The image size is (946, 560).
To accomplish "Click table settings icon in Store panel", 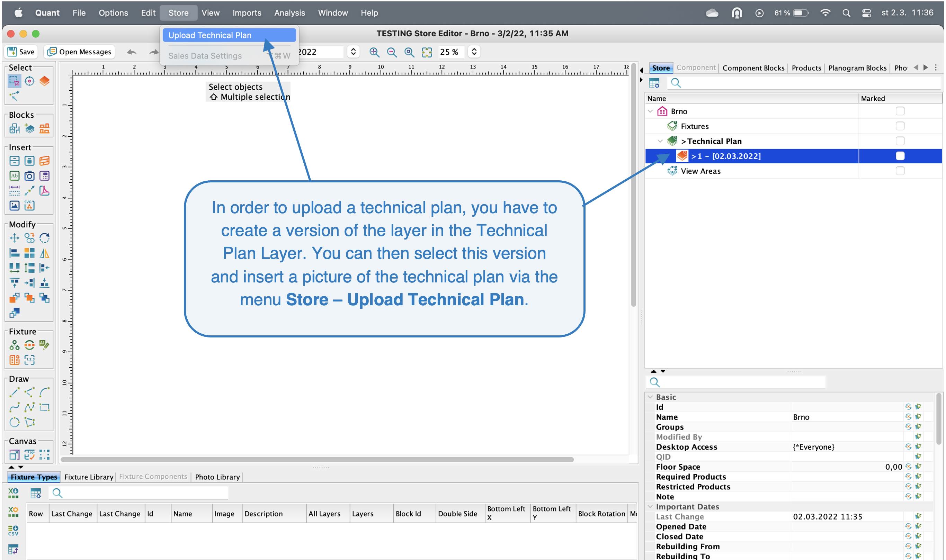I will click(654, 83).
